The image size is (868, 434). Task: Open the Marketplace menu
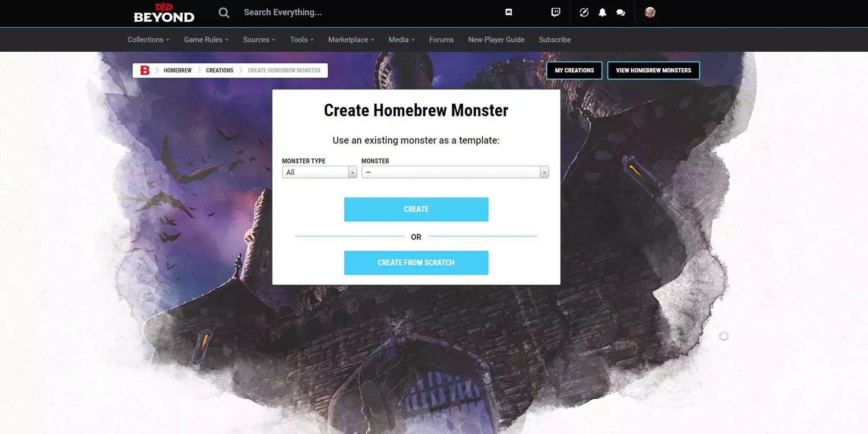click(351, 39)
